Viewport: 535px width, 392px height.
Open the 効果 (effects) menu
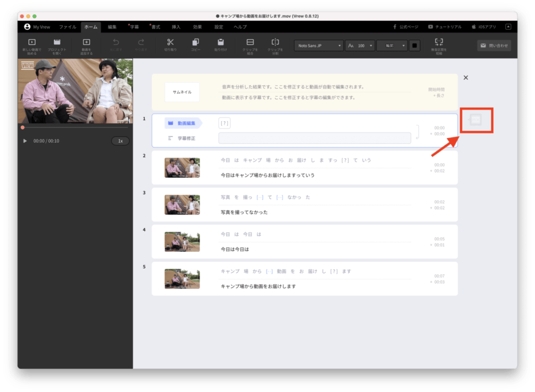(197, 27)
